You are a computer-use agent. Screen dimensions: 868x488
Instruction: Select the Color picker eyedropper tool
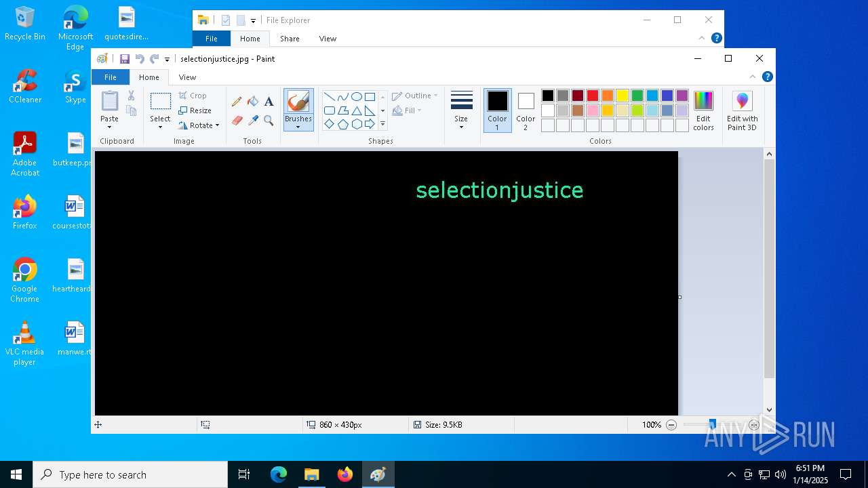pos(253,121)
